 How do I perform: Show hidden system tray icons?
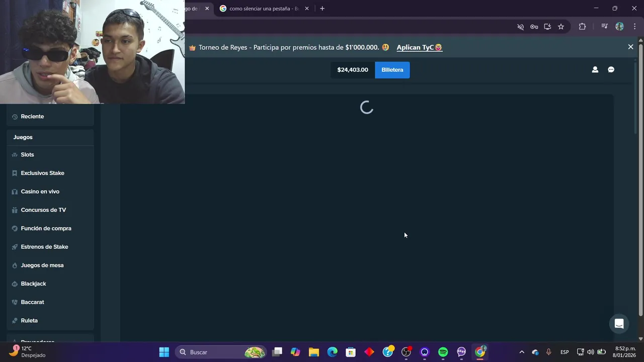tap(522, 352)
